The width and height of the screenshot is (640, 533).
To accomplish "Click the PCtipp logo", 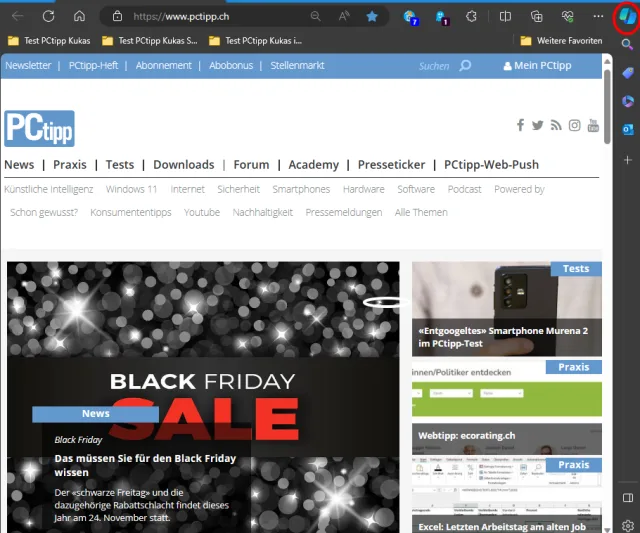I will pos(39,129).
